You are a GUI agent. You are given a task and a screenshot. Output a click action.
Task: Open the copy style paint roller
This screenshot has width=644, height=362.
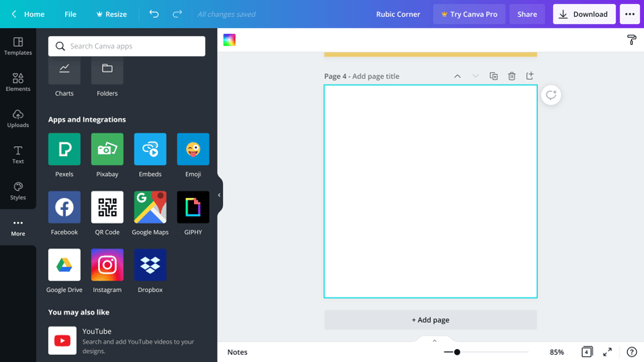coord(631,40)
